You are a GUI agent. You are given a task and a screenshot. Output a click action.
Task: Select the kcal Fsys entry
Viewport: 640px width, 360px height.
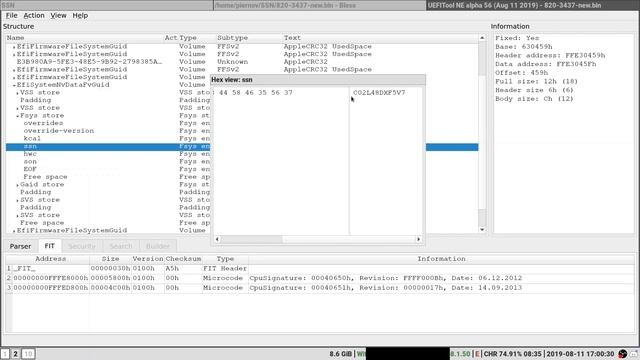coord(32,138)
